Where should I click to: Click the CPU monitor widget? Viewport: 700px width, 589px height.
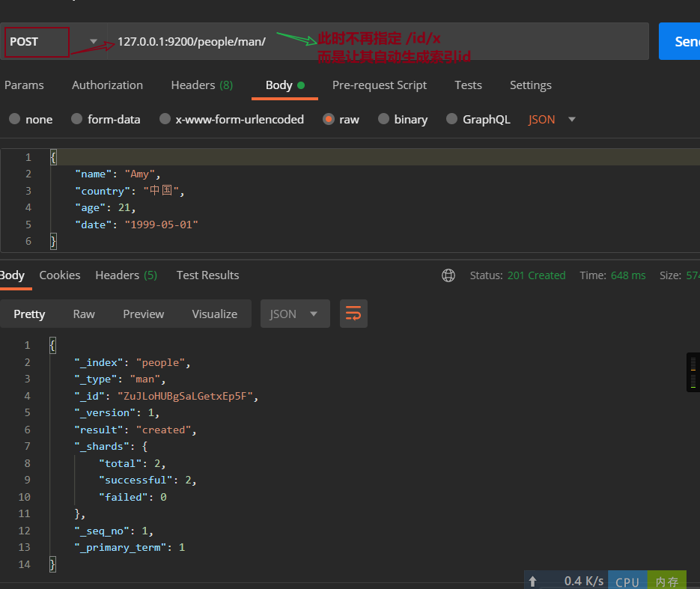[627, 581]
